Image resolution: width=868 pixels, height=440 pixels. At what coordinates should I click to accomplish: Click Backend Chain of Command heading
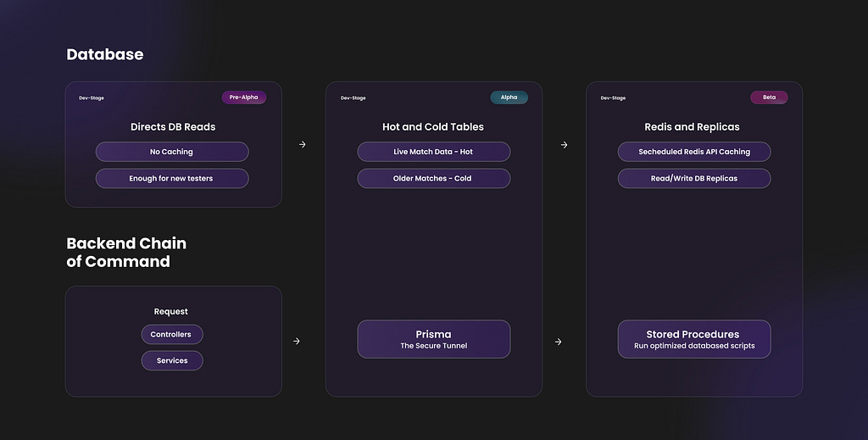pyautogui.click(x=126, y=253)
